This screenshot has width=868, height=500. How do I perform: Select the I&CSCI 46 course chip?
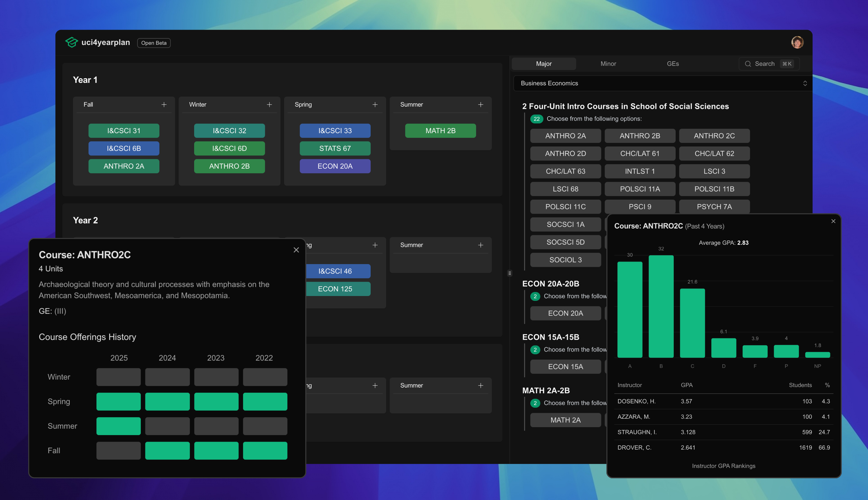tap(338, 271)
